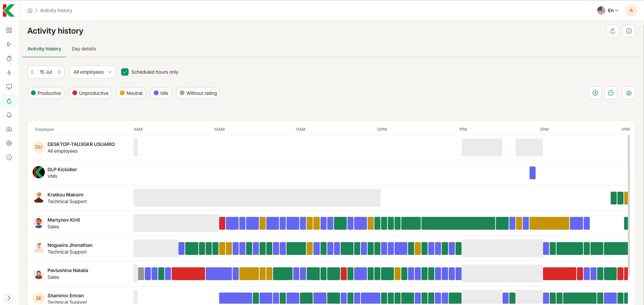Click Pavlushina Natalia gray without-rating block
The height and width of the screenshot is (305, 644).
pos(141,274)
